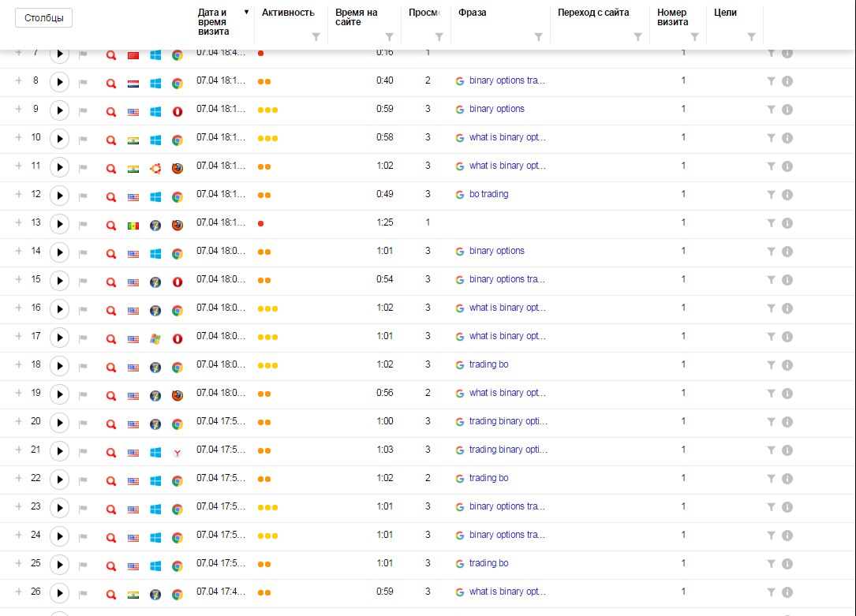Viewport: 856px width, 616px height.
Task: Click the search traffic source icon in row 9
Action: pyautogui.click(x=110, y=112)
